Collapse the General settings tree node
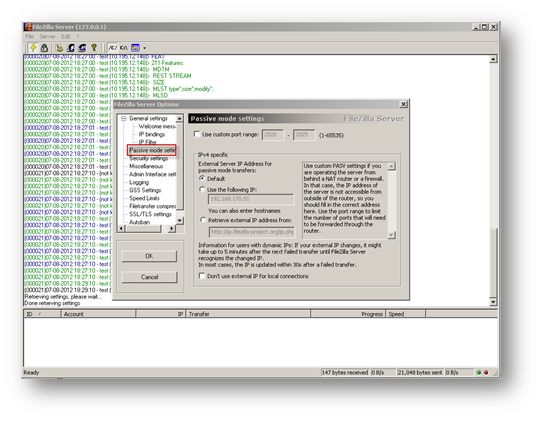Image resolution: width=543 pixels, height=421 pixels. [x=124, y=118]
